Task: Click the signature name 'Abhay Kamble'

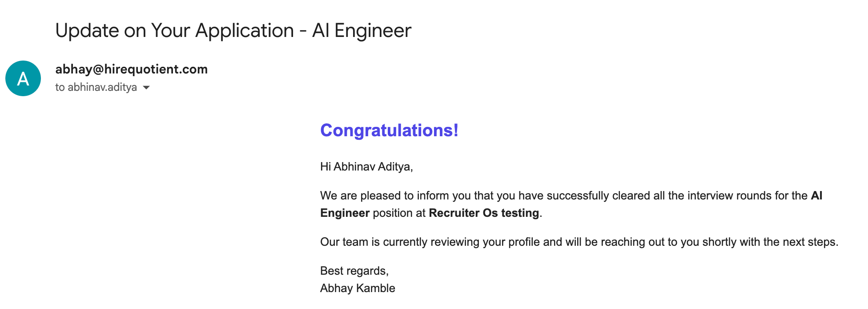Action: tap(358, 288)
